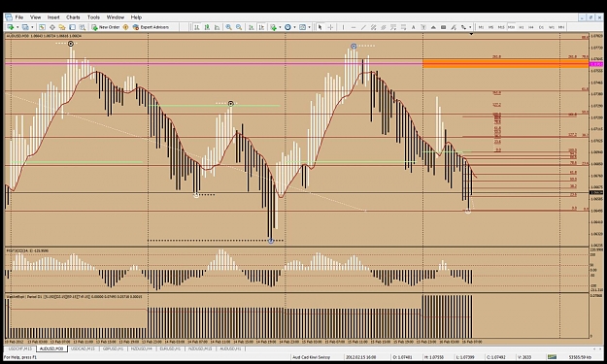Open the New Chart tool
Image resolution: width=607 pixels, height=364 pixels.
[10, 27]
